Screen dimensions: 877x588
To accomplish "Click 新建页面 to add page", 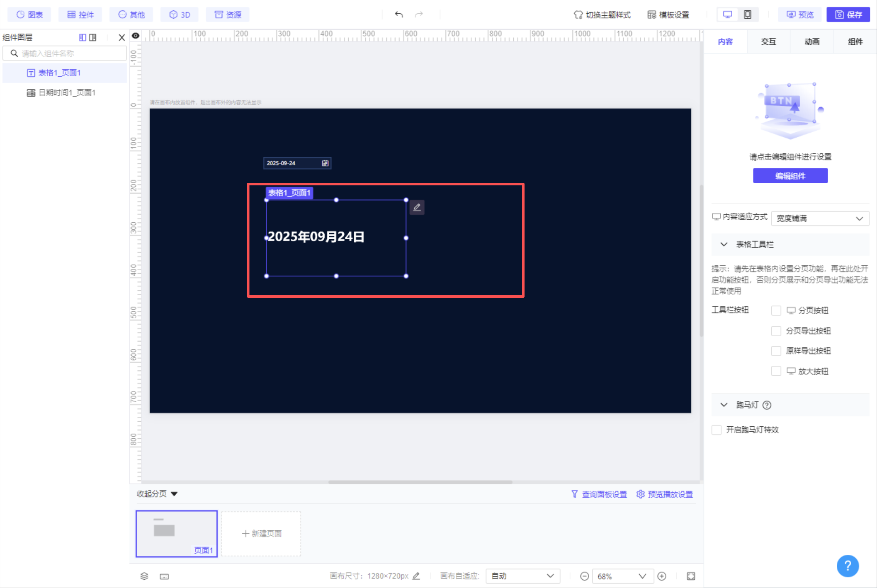I will (x=261, y=533).
